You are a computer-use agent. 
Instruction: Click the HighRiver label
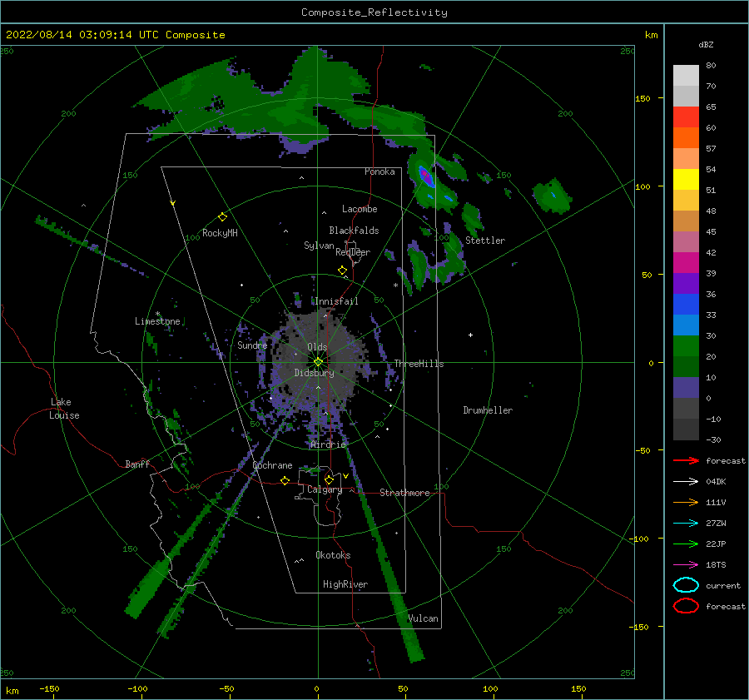click(x=345, y=584)
